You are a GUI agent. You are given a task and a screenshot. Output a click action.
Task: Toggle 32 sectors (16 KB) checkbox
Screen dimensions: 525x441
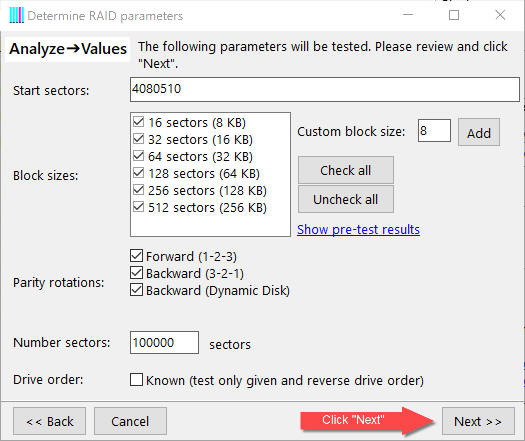138,139
